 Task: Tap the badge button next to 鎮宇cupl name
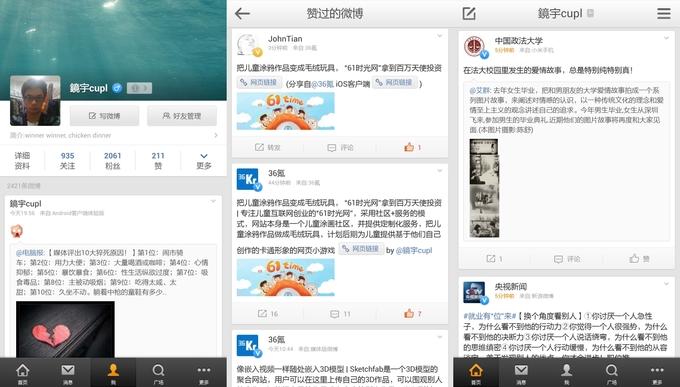point(139,88)
